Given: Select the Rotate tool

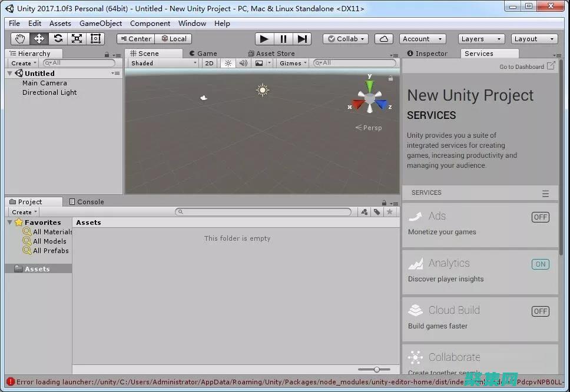Looking at the screenshot, I should tap(58, 38).
